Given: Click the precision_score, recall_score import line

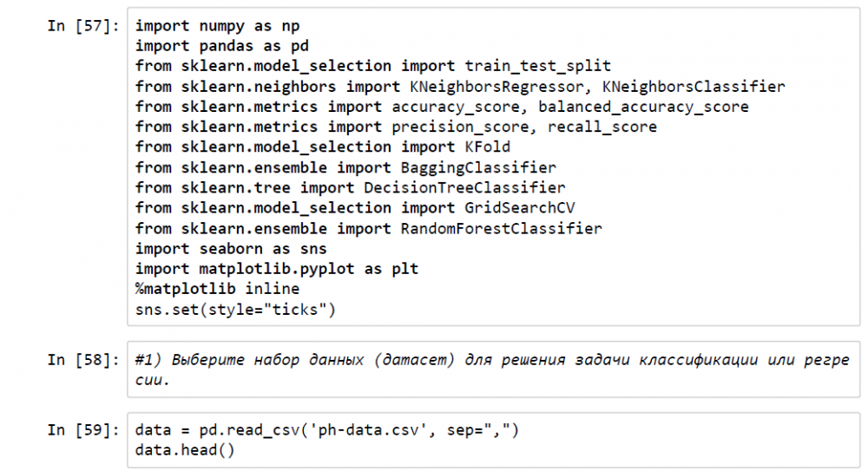Looking at the screenshot, I should [396, 127].
